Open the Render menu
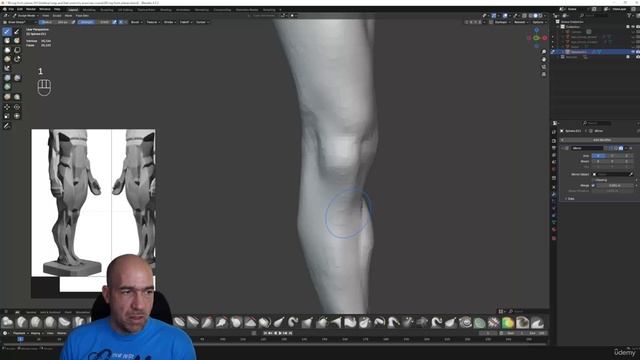The width and height of the screenshot is (640, 360). (x=31, y=9)
